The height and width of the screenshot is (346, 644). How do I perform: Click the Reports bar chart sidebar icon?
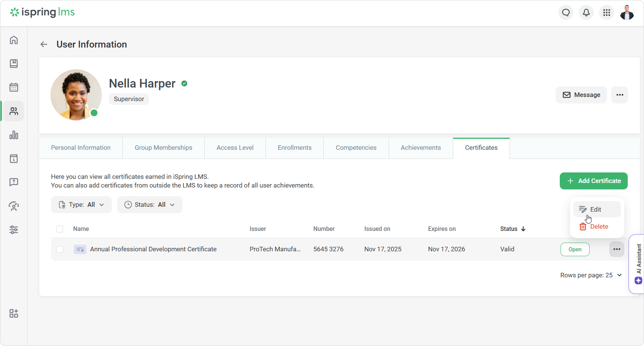[14, 135]
